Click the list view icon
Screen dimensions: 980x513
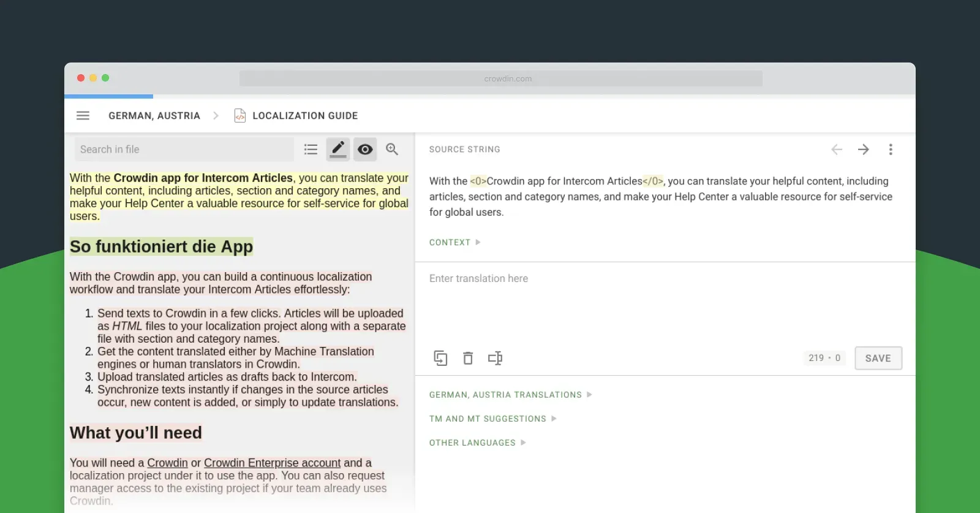coord(311,150)
